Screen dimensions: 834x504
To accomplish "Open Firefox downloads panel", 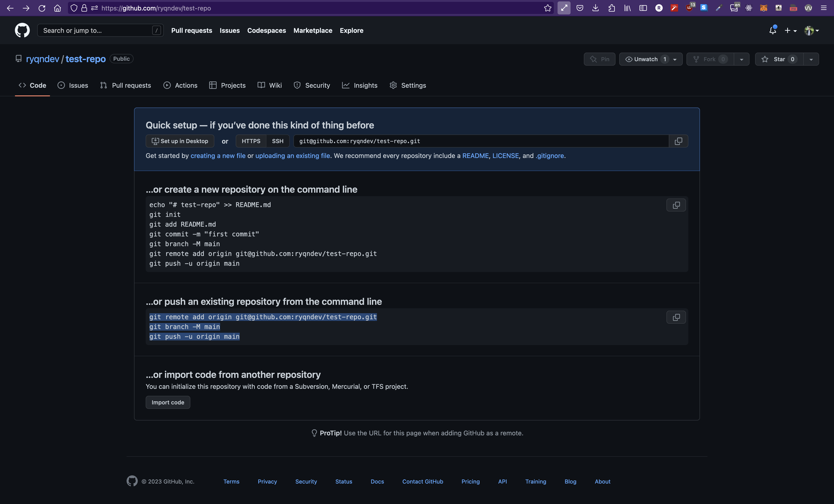I will pos(596,8).
